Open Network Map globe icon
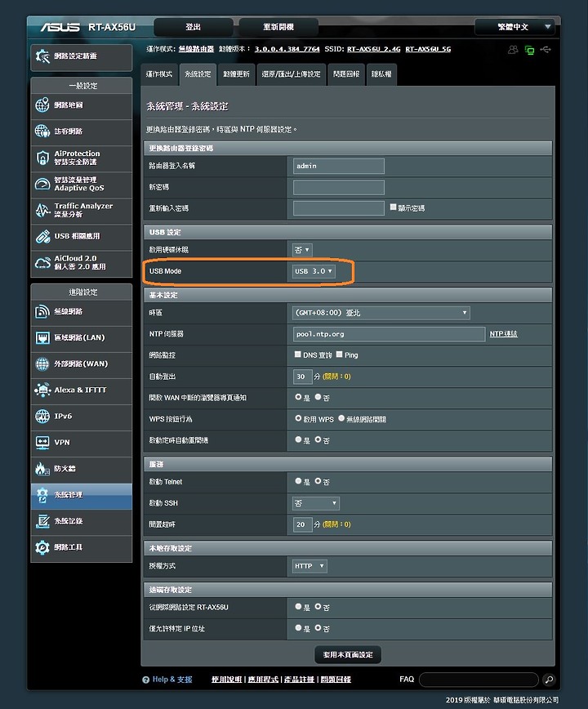Viewport: 588px width, 709px height. [42, 105]
